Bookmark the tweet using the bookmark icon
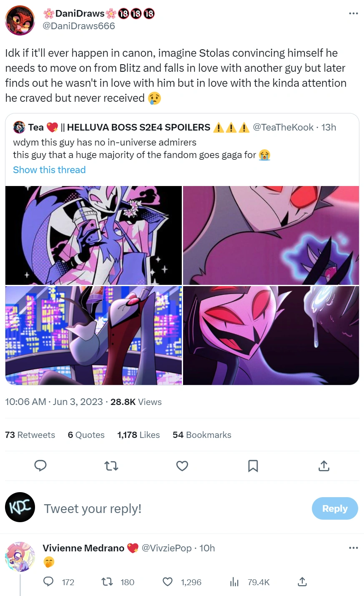The height and width of the screenshot is (596, 364). (253, 466)
